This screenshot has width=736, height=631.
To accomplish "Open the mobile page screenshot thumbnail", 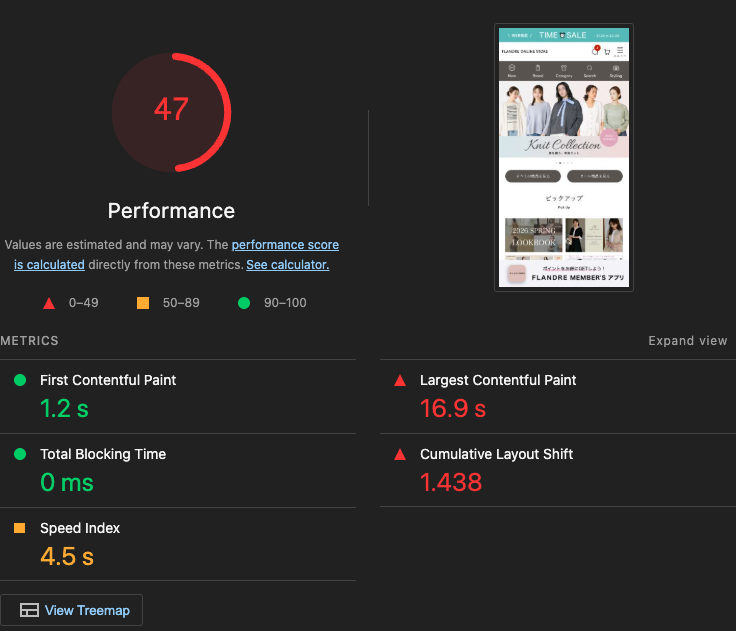I will [x=564, y=158].
